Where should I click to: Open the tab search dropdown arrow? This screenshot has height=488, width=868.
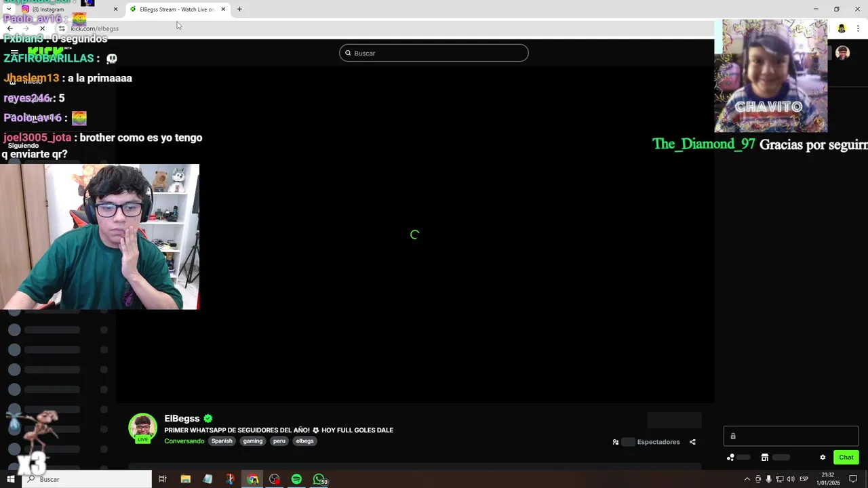tap(8, 9)
